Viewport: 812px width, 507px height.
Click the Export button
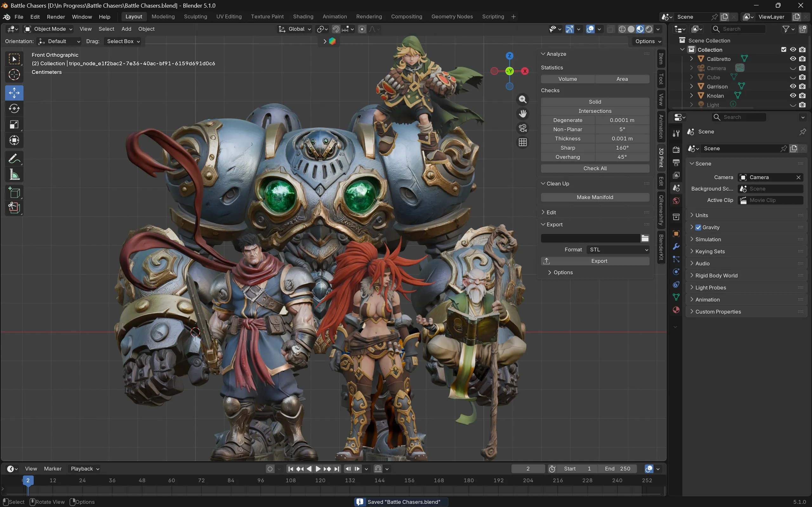tap(595, 261)
